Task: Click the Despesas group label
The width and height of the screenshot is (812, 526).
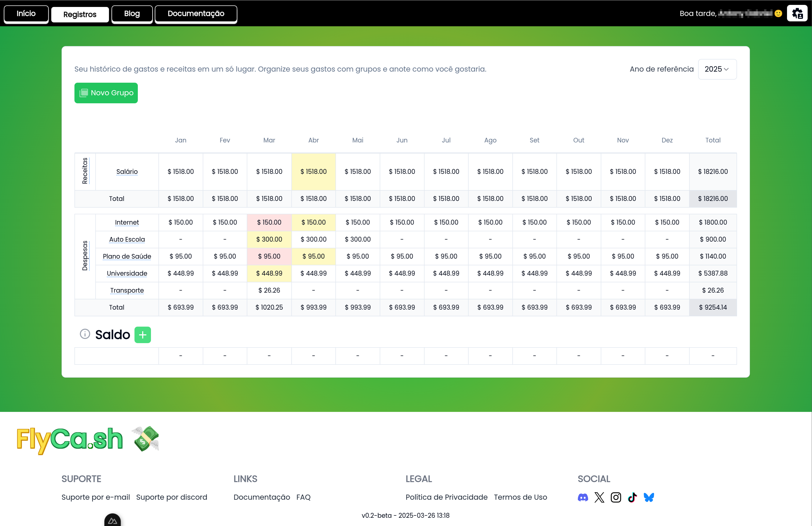Action: 85,256
